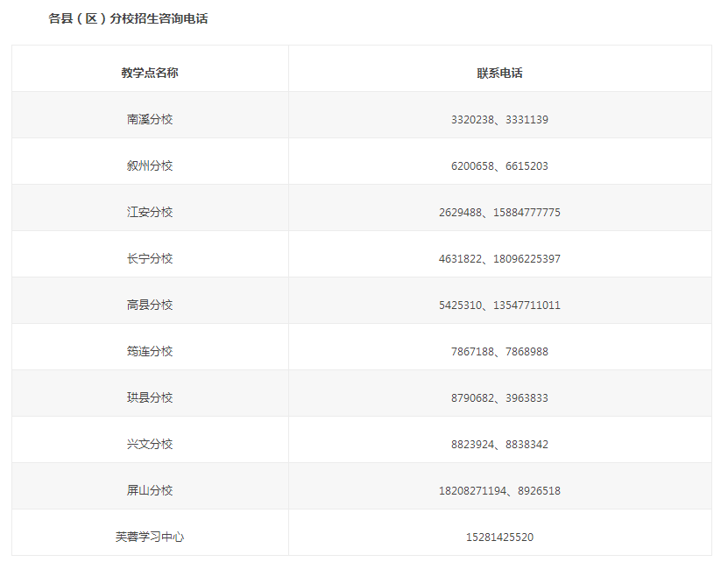The image size is (728, 576).
Task: Click the phone numbers 8823924、8838342
Action: [x=499, y=444]
